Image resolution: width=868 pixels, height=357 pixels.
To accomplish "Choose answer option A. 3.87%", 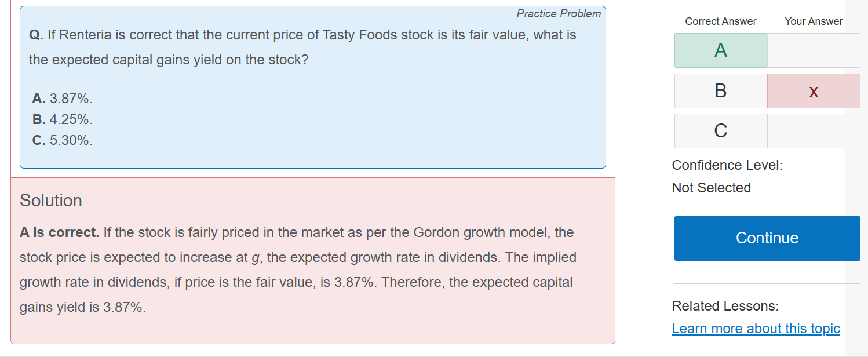I will coord(63,99).
